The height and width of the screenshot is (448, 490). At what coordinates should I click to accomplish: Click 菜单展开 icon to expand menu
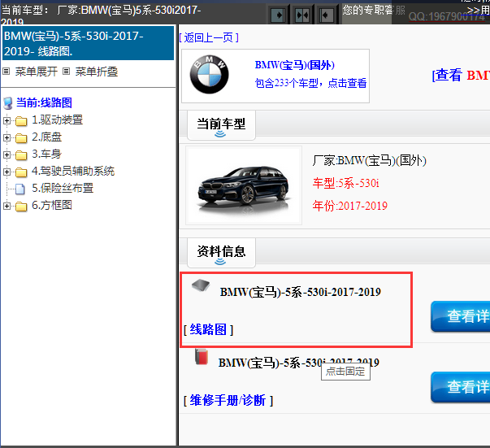point(6,72)
